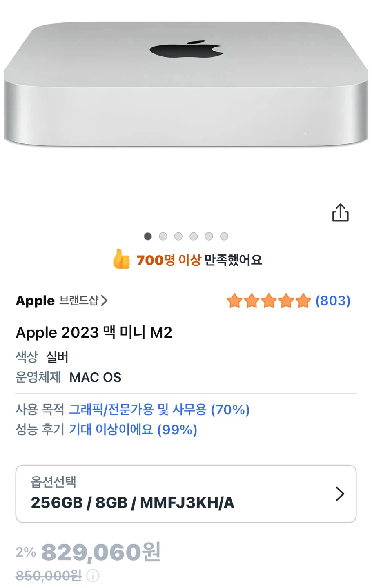Switch to the second image pagination dot
The height and width of the screenshot is (588, 372).
(x=163, y=236)
